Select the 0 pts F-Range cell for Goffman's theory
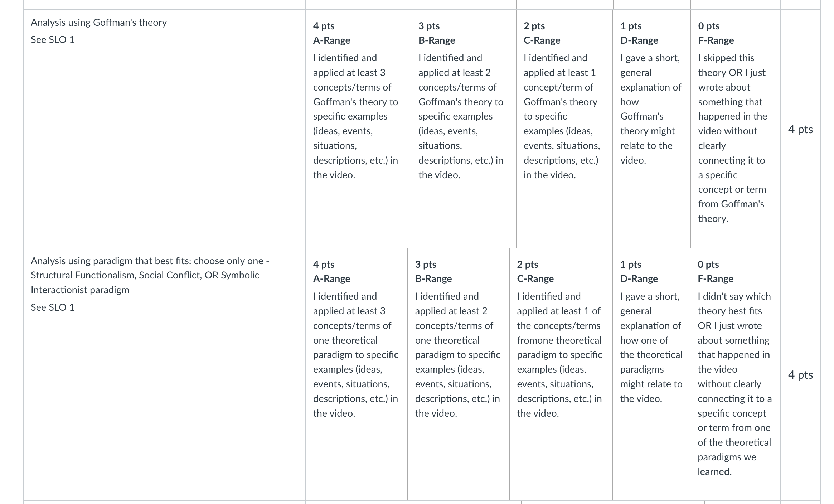Screen dimensions: 834x504 pos(735,129)
